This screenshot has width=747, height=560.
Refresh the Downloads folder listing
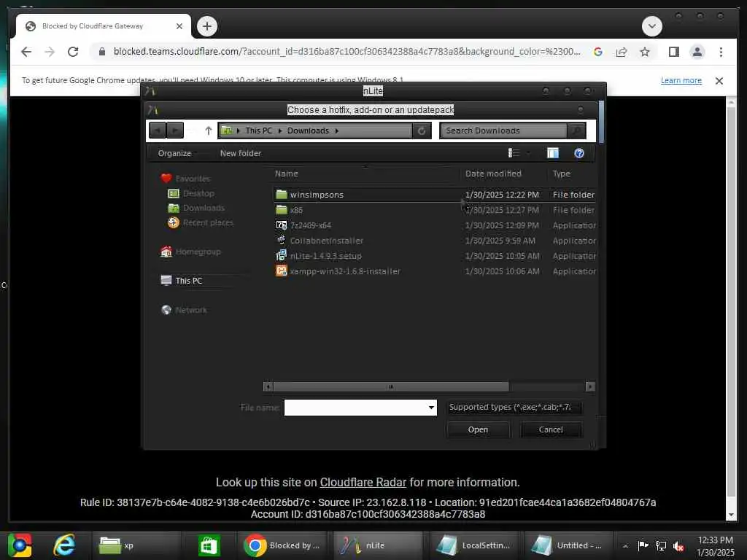pos(422,131)
